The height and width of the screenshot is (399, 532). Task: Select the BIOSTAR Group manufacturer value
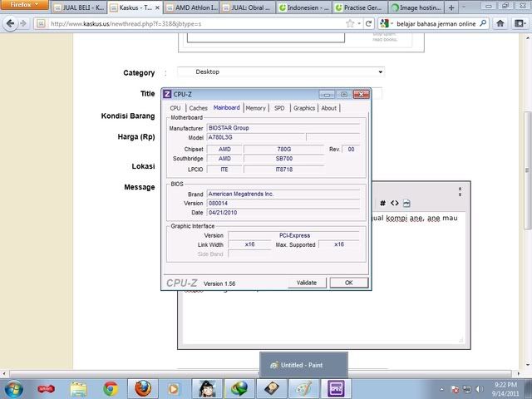click(283, 128)
